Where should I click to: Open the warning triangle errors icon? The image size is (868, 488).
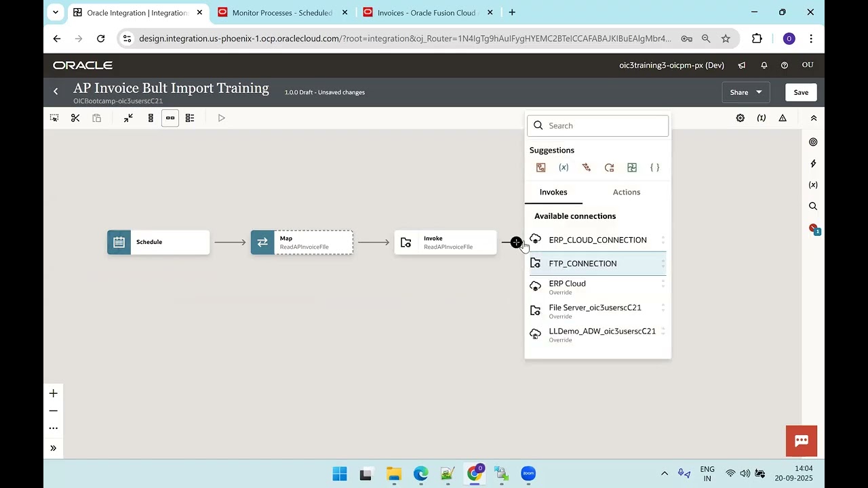click(x=783, y=118)
